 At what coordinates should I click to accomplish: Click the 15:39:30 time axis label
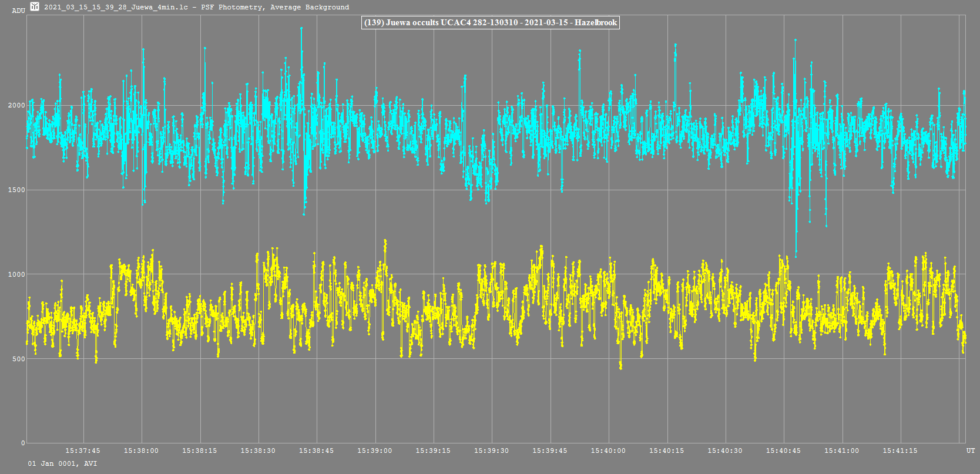[x=492, y=451]
